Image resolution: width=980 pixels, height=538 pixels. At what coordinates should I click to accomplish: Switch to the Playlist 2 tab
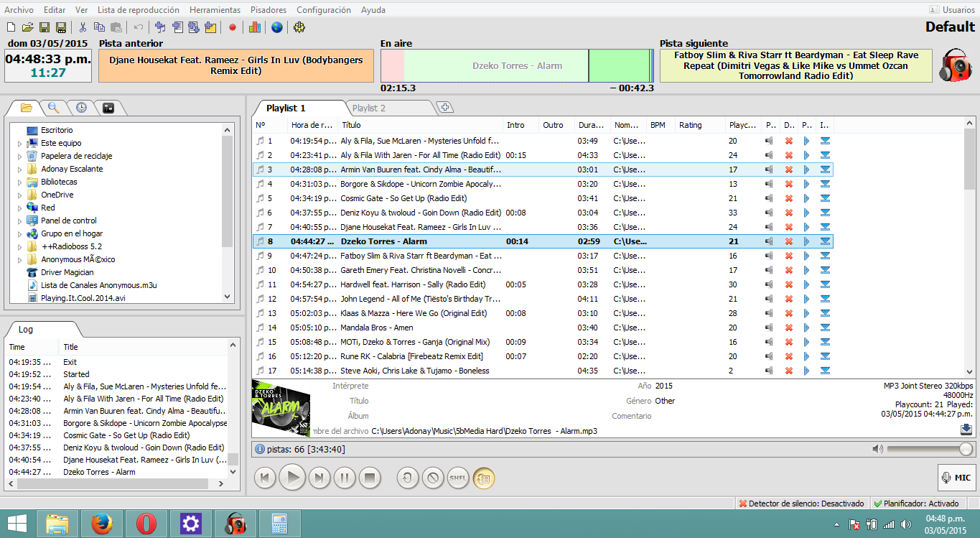[368, 108]
